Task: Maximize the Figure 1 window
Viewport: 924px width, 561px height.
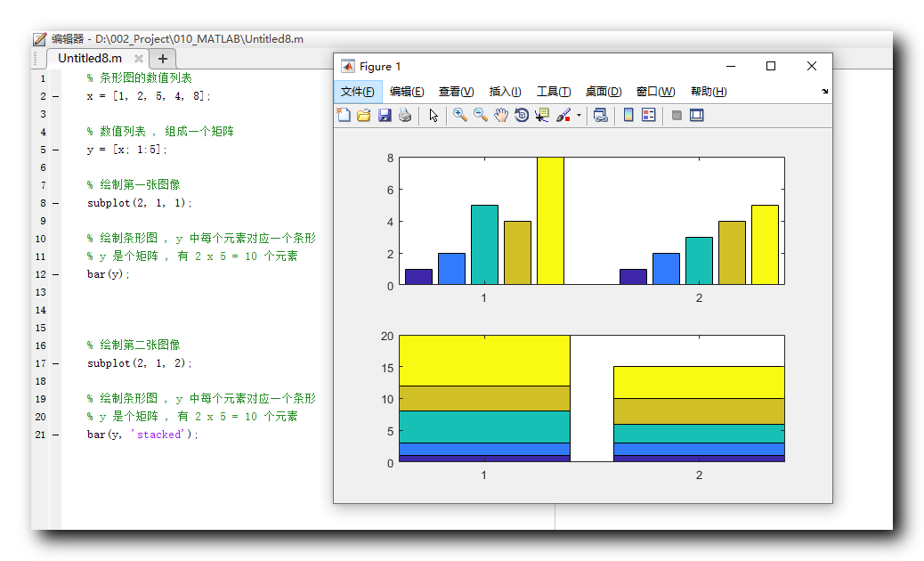Action: coord(771,66)
